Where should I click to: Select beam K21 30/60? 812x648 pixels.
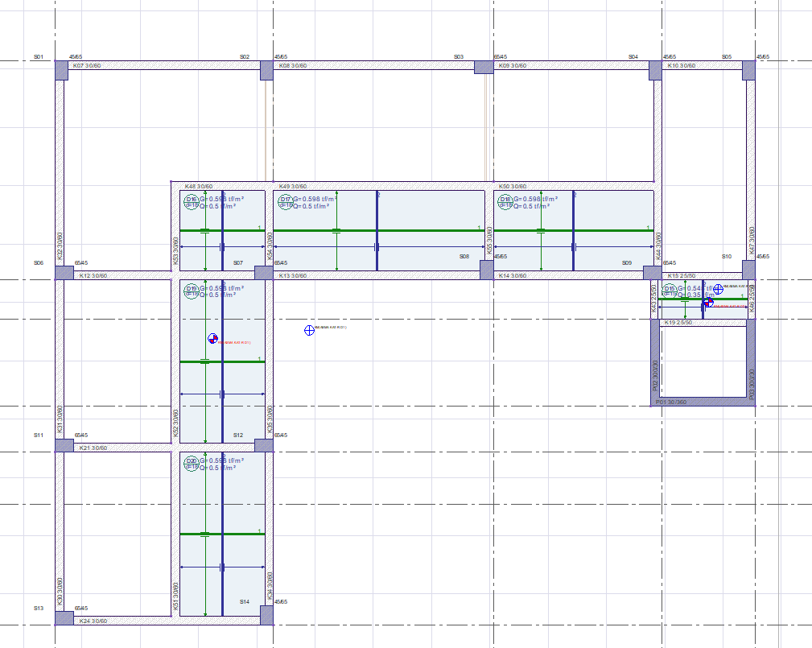coord(161,448)
